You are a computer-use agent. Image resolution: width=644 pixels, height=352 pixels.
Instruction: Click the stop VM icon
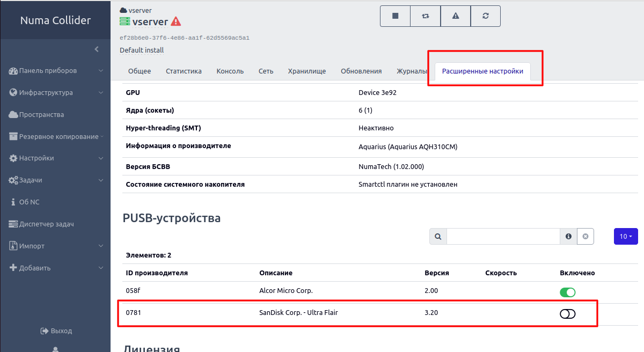(x=395, y=16)
